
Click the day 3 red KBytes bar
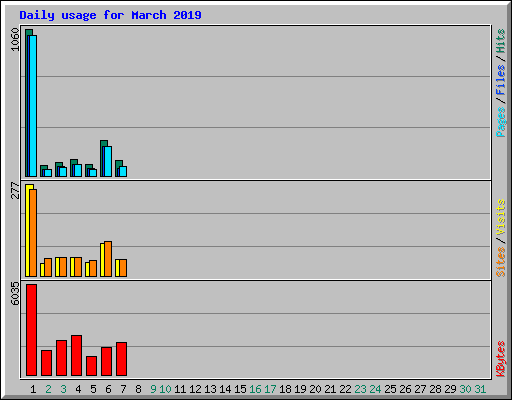(x=62, y=358)
